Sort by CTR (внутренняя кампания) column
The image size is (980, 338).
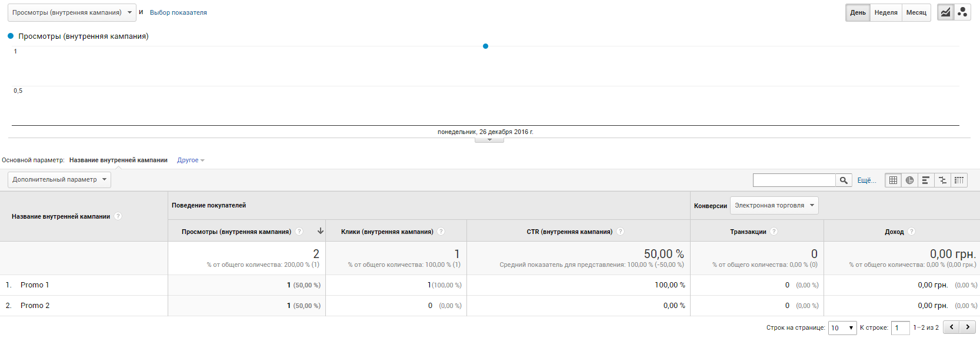click(569, 232)
